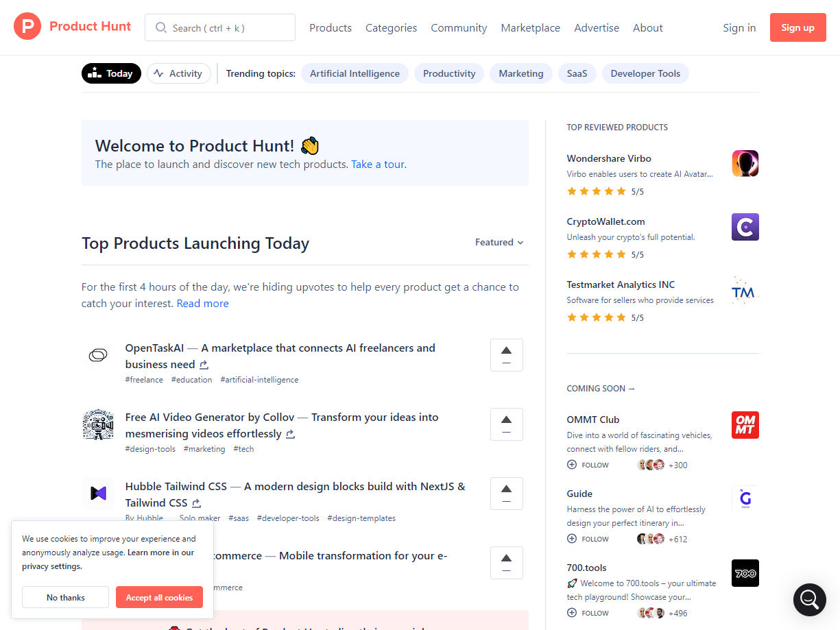This screenshot has height=630, width=840.
Task: Click the Today filter with the chart icon
Action: [x=111, y=73]
